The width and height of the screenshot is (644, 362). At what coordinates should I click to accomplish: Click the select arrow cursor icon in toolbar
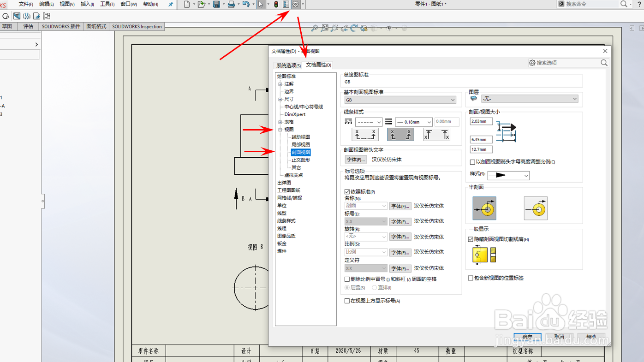tap(261, 4)
